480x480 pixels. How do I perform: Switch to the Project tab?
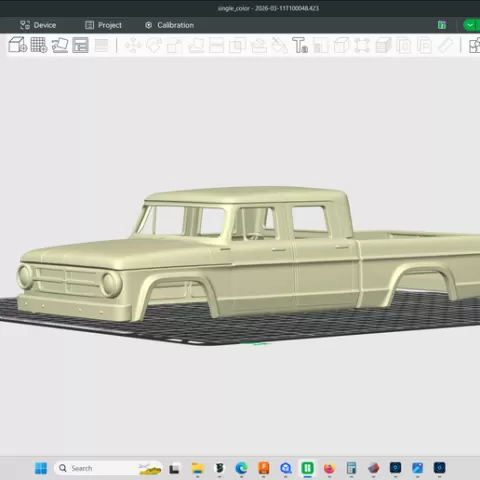tap(103, 25)
